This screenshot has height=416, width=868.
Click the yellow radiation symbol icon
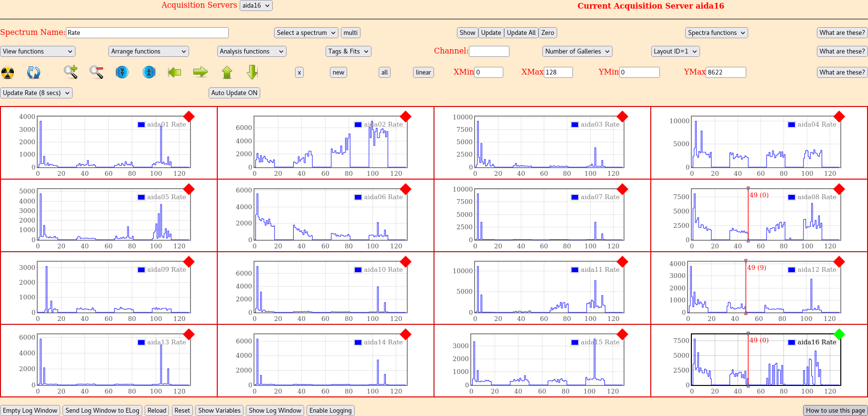8,73
